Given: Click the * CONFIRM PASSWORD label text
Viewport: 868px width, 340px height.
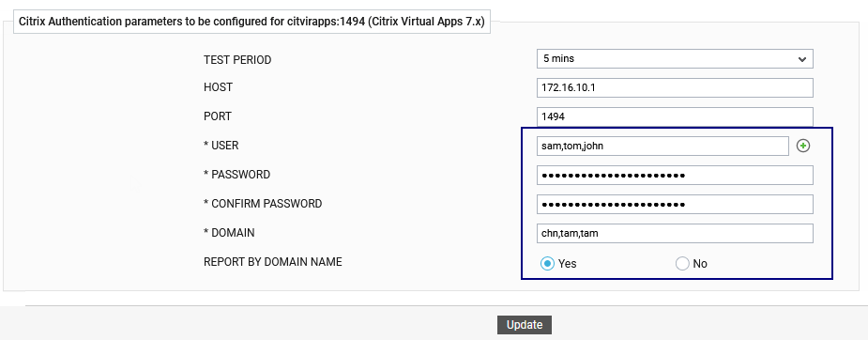Looking at the screenshot, I should [263, 204].
